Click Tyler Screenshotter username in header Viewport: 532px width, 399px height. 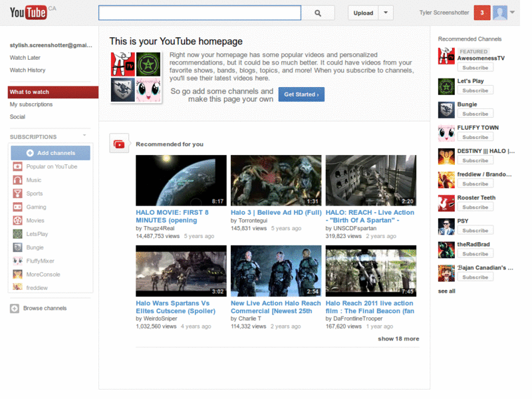(x=444, y=13)
